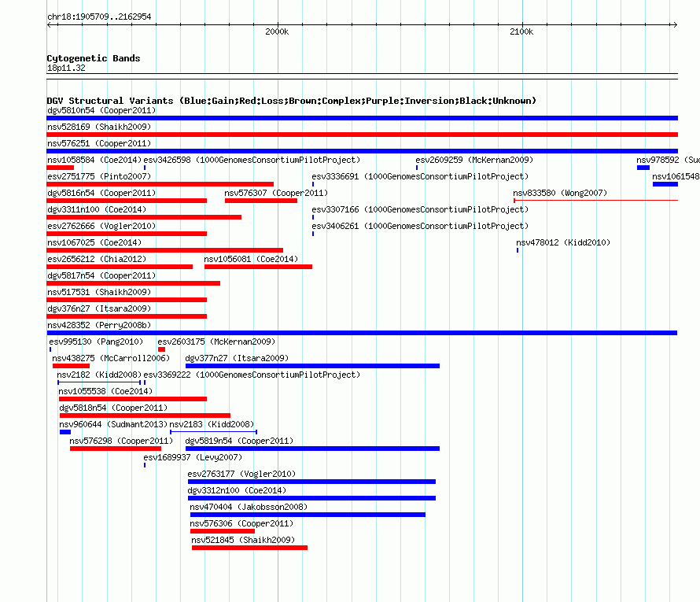
Task: Select the nsv576307 (Cooper2011) red bar
Action: point(261,201)
